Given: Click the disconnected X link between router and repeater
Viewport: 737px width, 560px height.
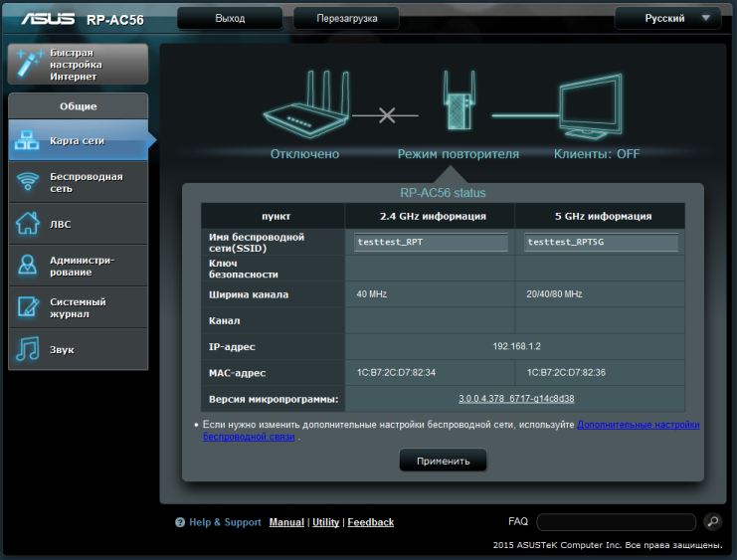Looking at the screenshot, I should 387,115.
